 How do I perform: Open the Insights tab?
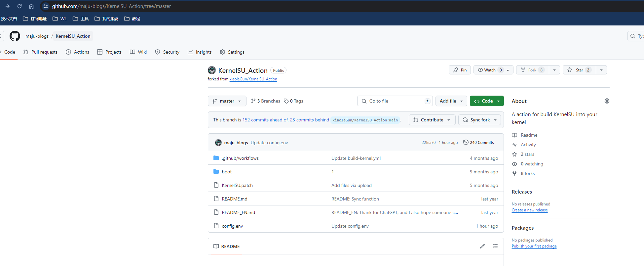click(x=200, y=52)
